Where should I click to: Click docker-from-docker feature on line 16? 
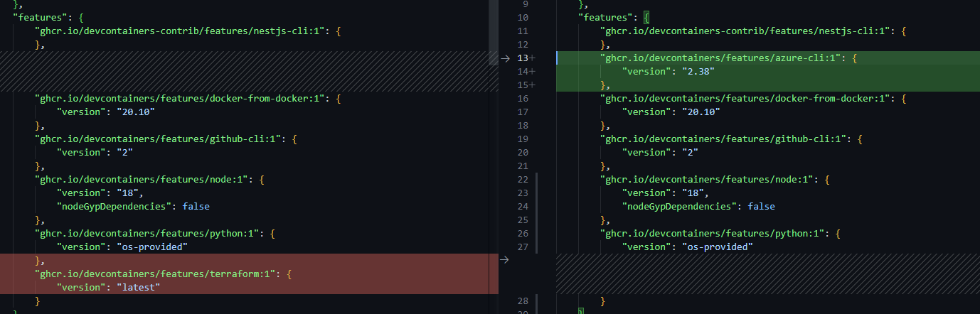(753, 99)
